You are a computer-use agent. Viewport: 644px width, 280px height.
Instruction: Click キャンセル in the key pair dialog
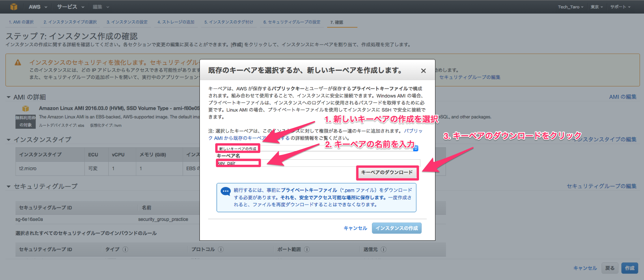point(355,228)
